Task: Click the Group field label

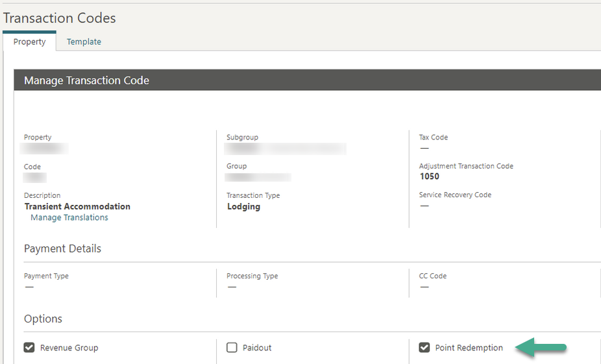Action: (236, 166)
